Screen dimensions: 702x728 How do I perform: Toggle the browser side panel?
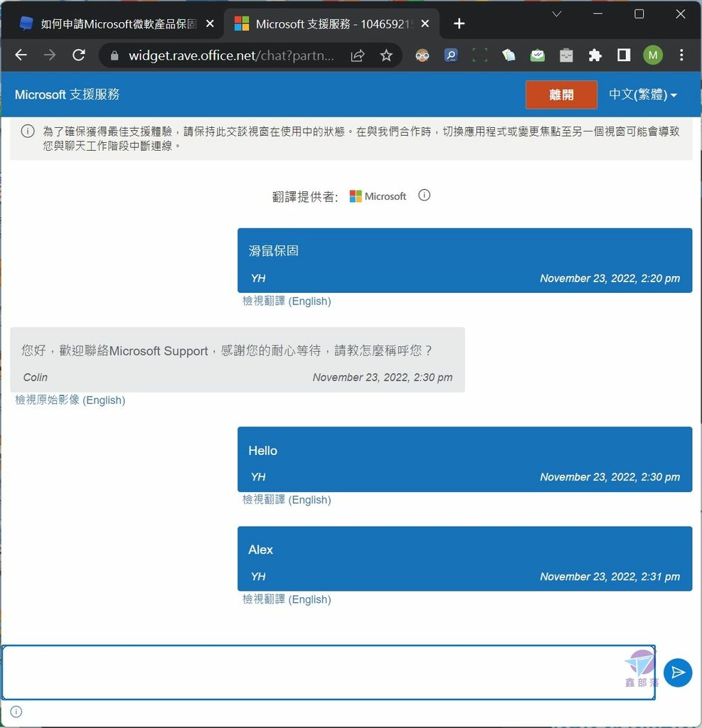tap(624, 55)
